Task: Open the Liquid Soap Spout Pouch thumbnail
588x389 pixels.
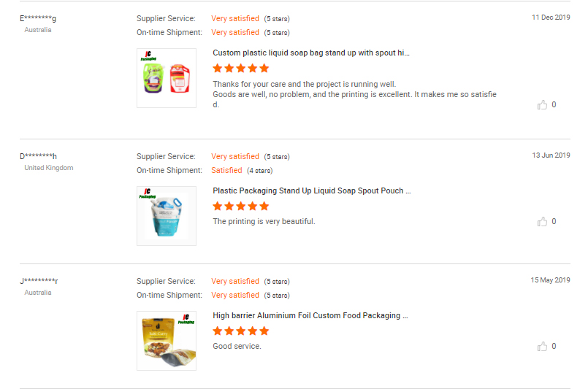Action: 167,216
